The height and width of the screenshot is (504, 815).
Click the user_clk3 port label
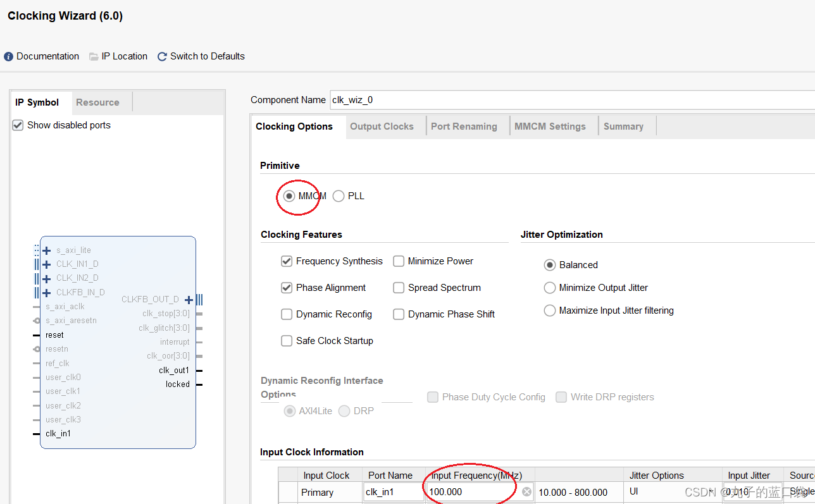tap(63, 419)
